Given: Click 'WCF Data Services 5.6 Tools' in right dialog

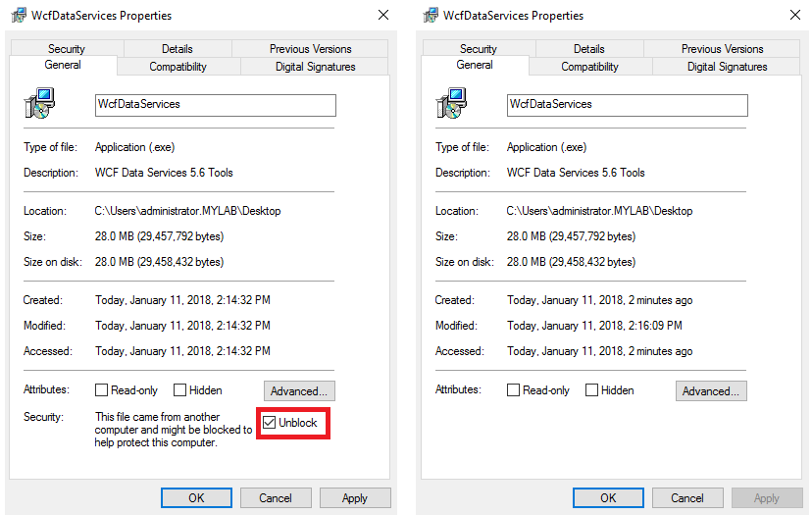Looking at the screenshot, I should [576, 173].
